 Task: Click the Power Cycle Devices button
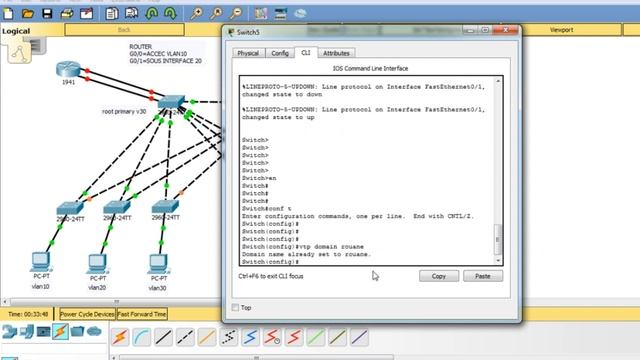(x=87, y=314)
